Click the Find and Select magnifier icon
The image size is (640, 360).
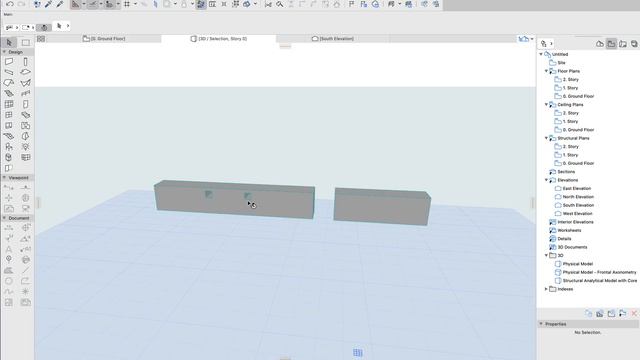[280, 4]
